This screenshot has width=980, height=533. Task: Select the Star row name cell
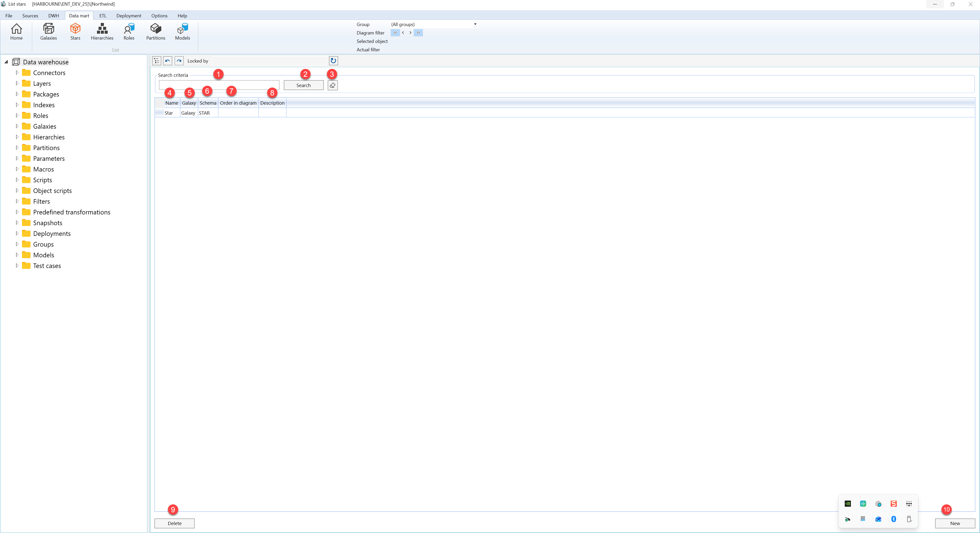(171, 113)
